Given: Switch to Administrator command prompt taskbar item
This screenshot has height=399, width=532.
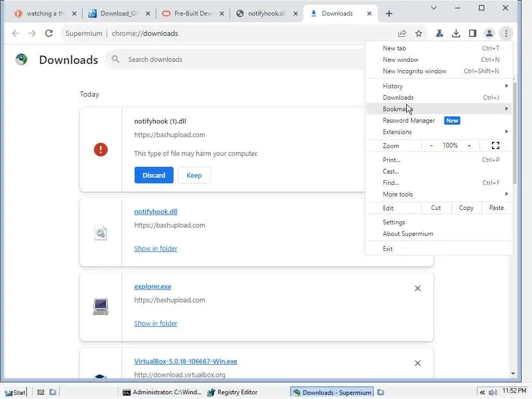Looking at the screenshot, I should click(162, 393).
